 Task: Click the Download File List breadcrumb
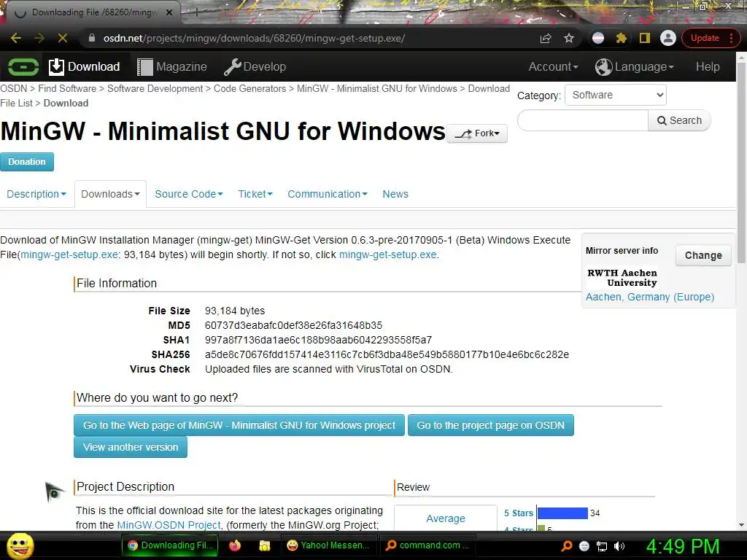point(489,88)
